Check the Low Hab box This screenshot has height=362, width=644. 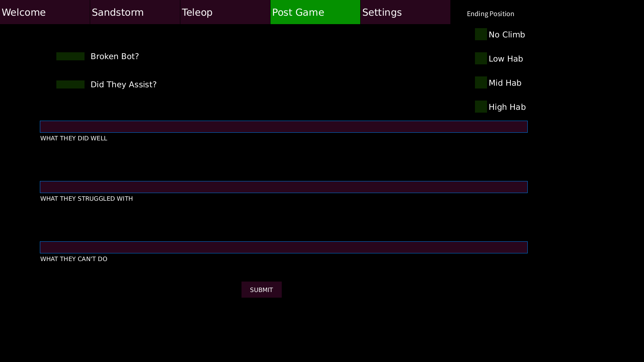click(x=481, y=59)
